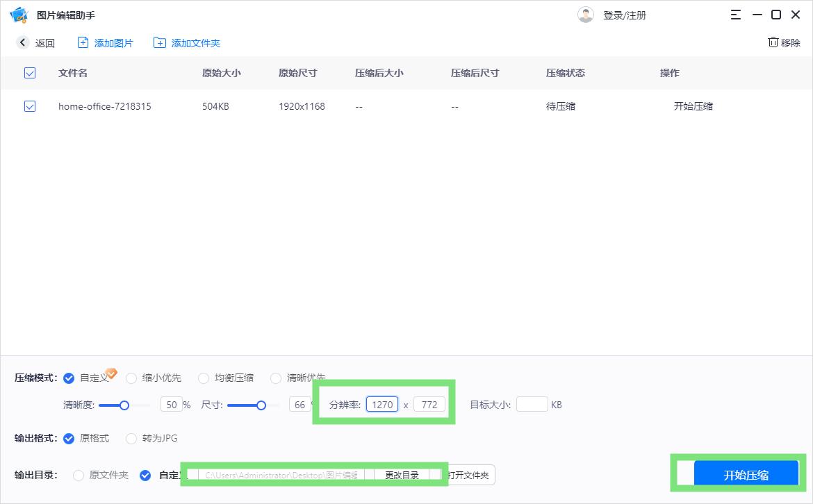
Task: Click the 返回 back arrow icon
Action: click(x=24, y=43)
